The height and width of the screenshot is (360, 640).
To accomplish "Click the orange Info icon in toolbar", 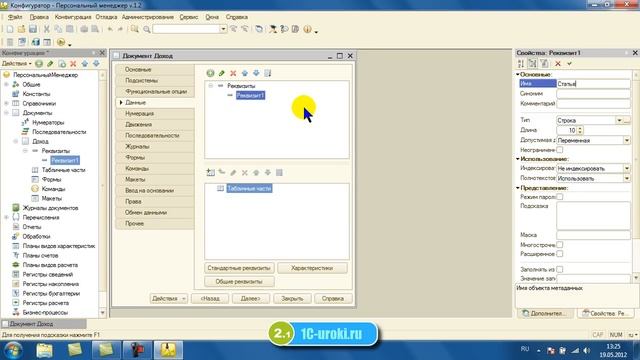I will (307, 29).
